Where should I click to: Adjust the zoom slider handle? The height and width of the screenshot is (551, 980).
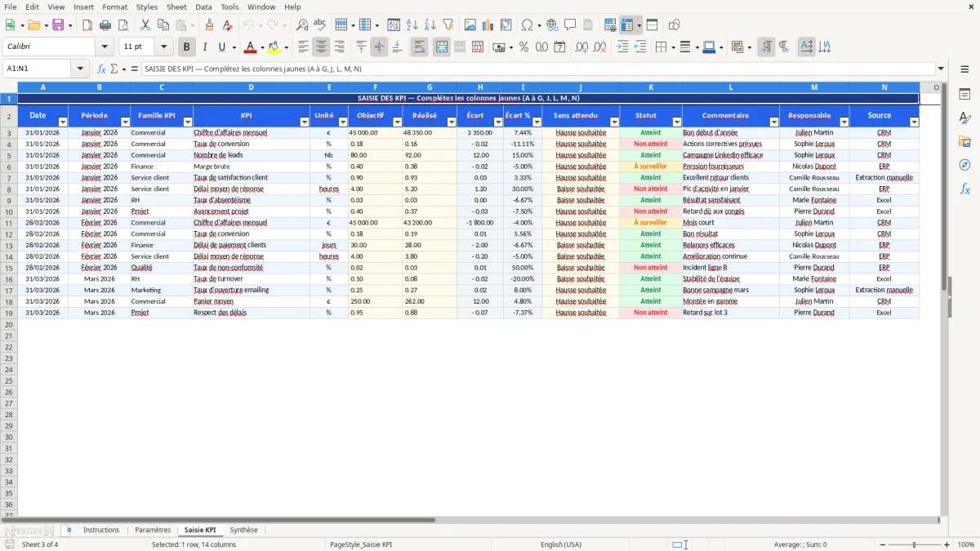pyautogui.click(x=915, y=544)
